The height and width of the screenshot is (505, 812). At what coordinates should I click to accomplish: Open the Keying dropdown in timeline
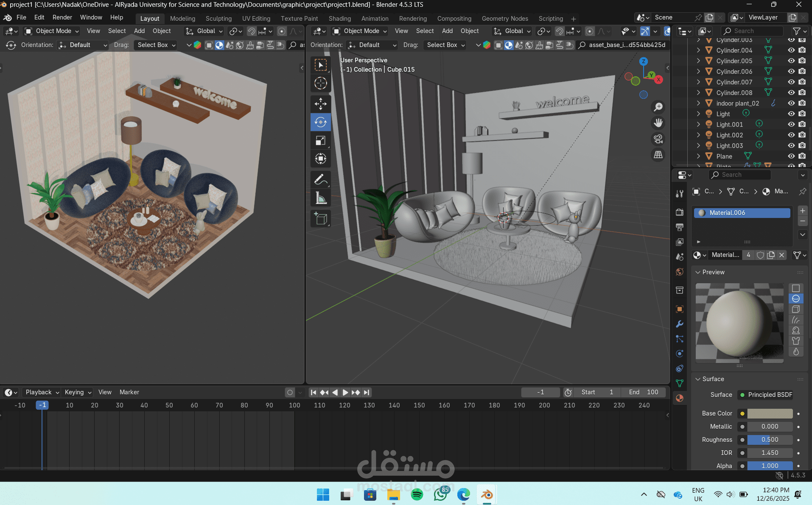point(78,392)
